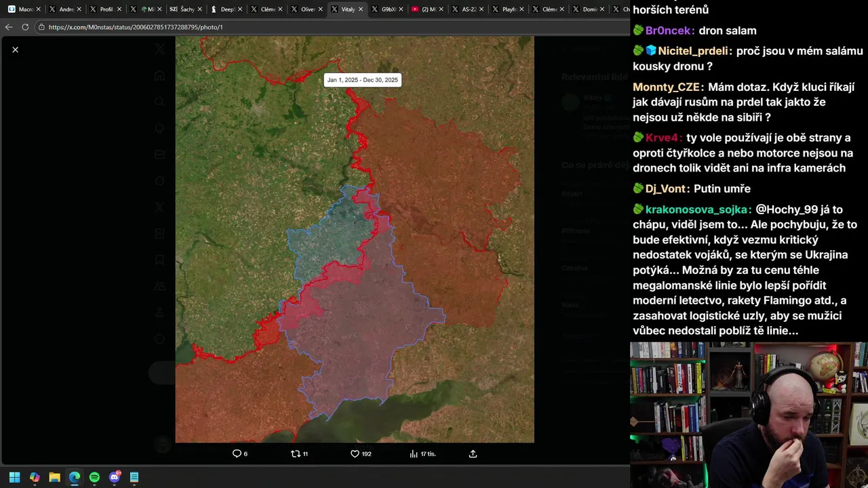Viewport: 868px width, 488px height.
Task: Switch to the Macro tab
Action: click(26, 9)
